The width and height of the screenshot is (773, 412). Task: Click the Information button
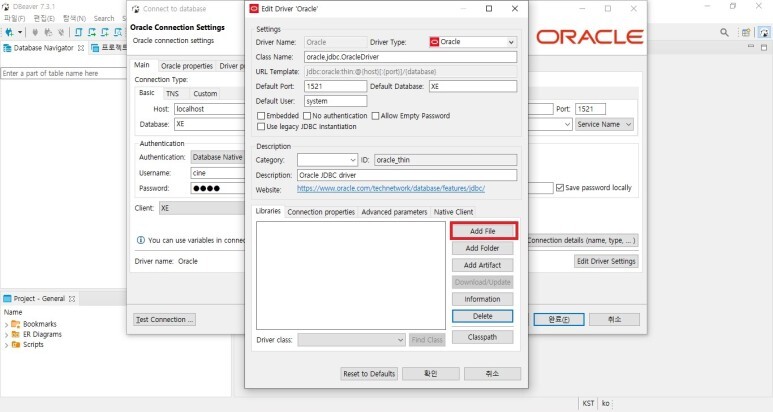click(x=483, y=299)
